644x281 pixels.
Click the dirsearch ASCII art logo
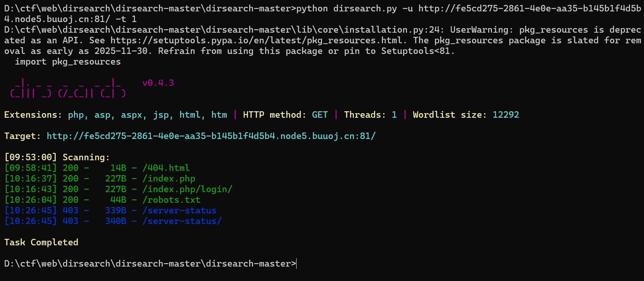coord(68,88)
